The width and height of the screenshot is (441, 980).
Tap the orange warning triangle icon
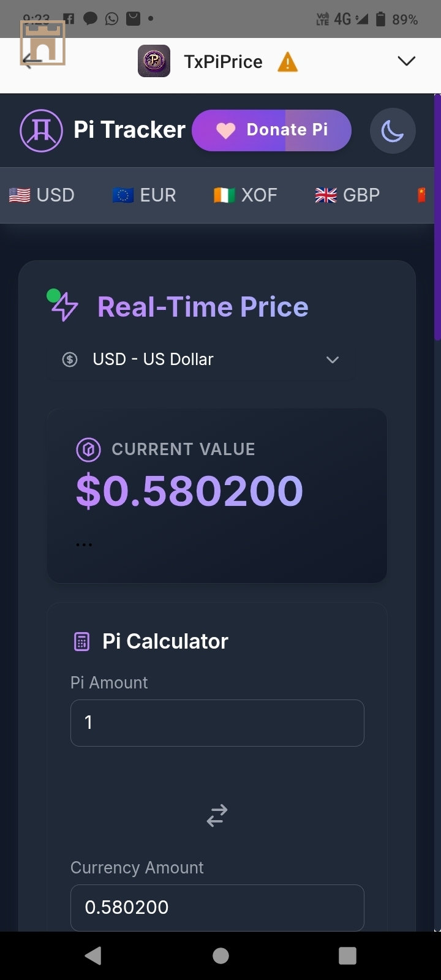pyautogui.click(x=287, y=62)
